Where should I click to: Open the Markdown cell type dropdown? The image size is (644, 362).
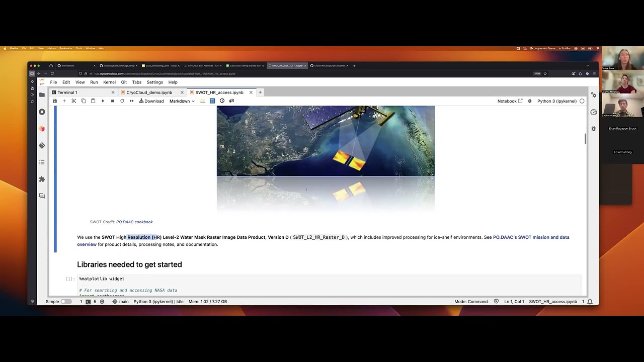click(182, 101)
